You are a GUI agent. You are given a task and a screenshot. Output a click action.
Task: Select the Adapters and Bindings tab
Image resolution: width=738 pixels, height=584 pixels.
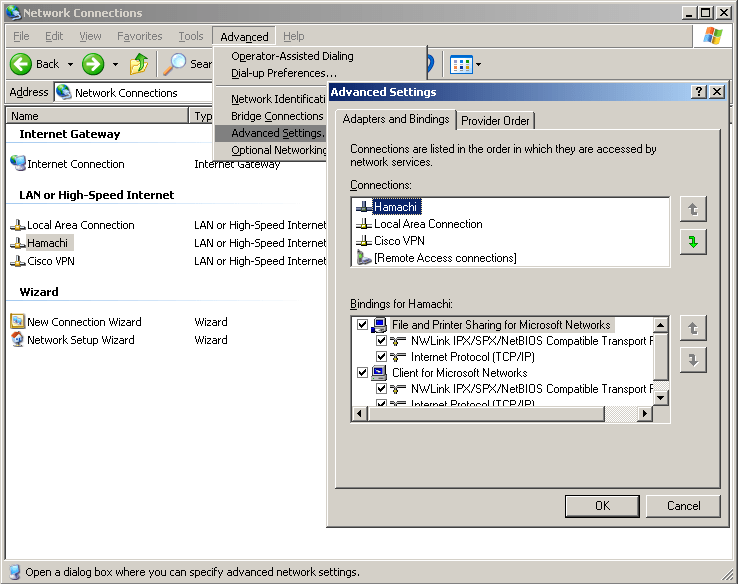396,119
